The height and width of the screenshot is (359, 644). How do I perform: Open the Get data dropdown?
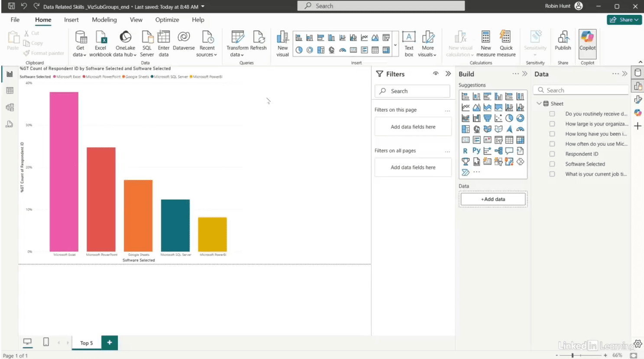point(80,43)
